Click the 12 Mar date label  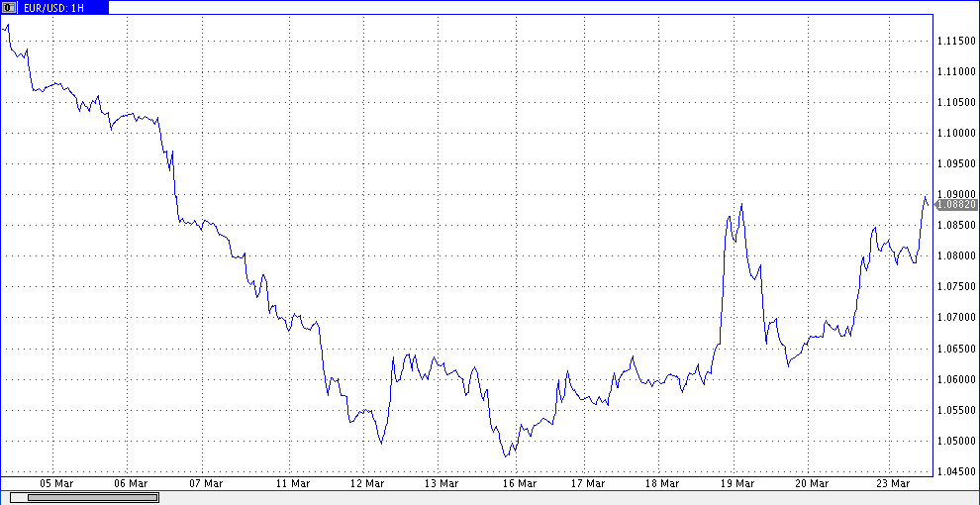(x=367, y=484)
